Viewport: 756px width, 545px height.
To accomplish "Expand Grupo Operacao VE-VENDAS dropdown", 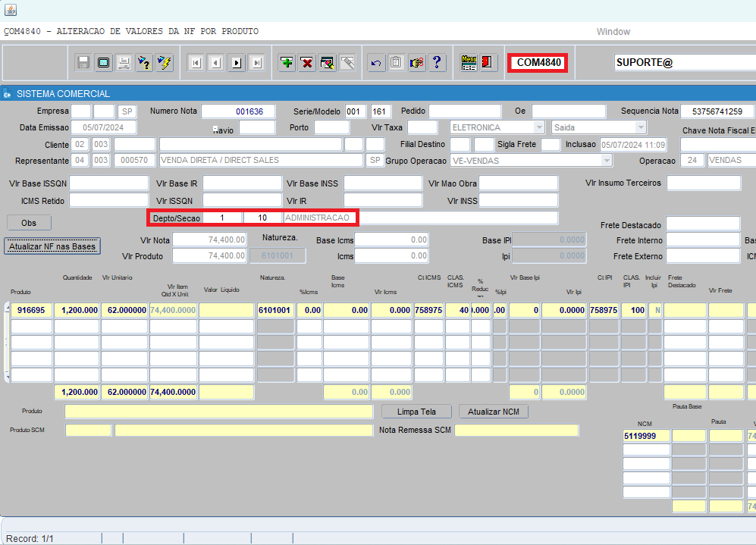I will [x=606, y=161].
